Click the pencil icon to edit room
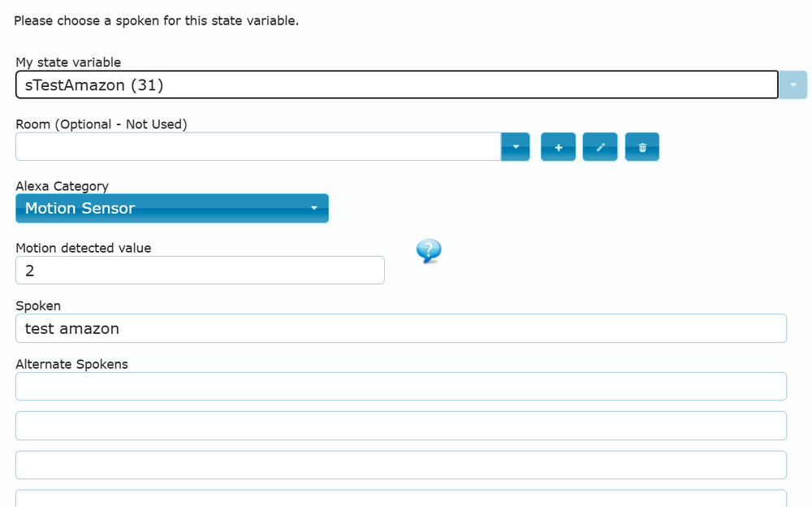Screen dimensions: 812x507 [x=600, y=147]
